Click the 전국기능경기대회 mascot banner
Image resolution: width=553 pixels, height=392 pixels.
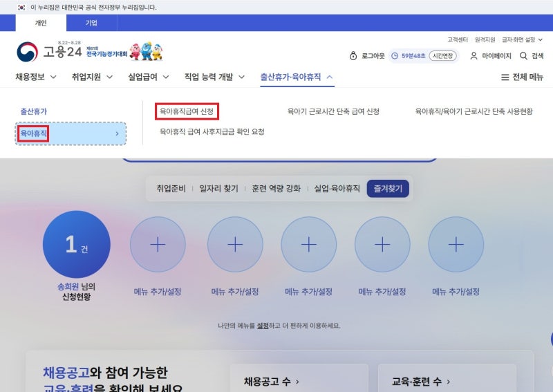coord(125,52)
